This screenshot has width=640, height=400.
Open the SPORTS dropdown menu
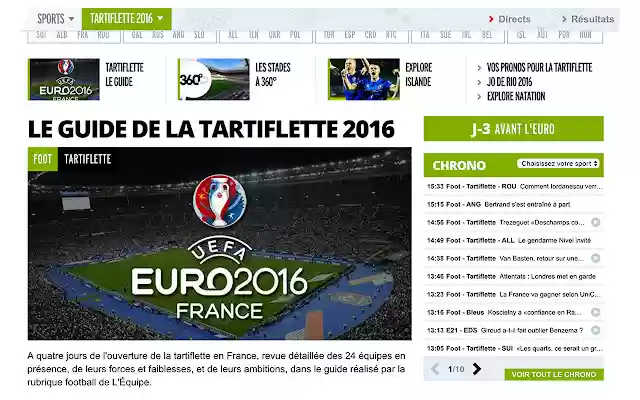(56, 19)
